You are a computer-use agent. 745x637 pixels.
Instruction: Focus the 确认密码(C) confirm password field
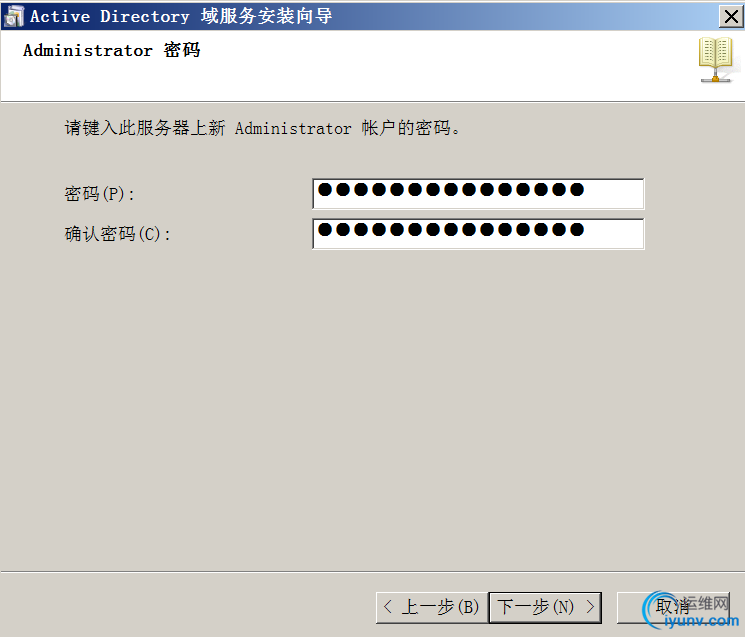[478, 233]
